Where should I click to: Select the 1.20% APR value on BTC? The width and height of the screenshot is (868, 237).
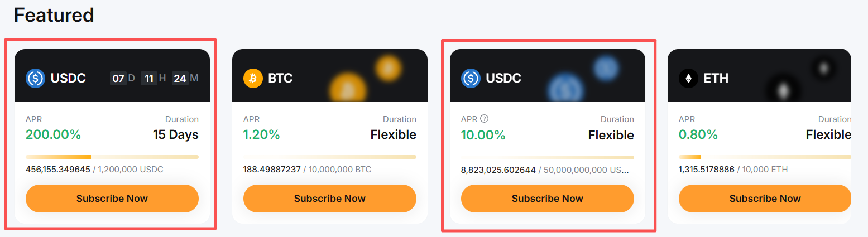coord(262,135)
